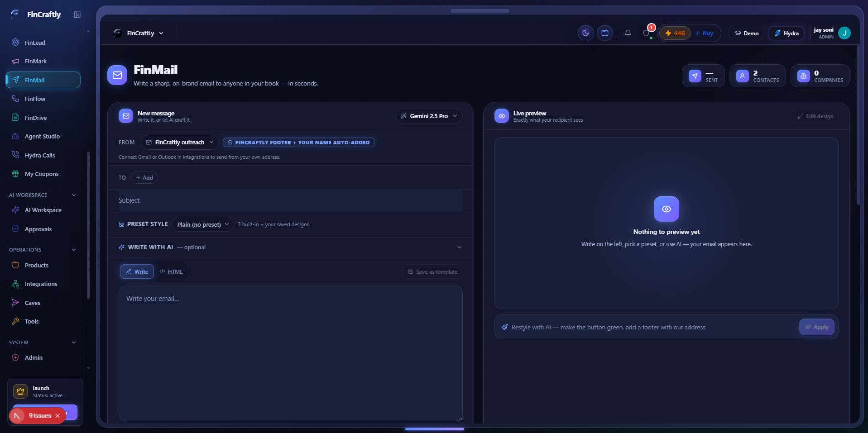Image resolution: width=868 pixels, height=433 pixels.
Task: Go to FinFlow in sidebar
Action: tap(43, 99)
